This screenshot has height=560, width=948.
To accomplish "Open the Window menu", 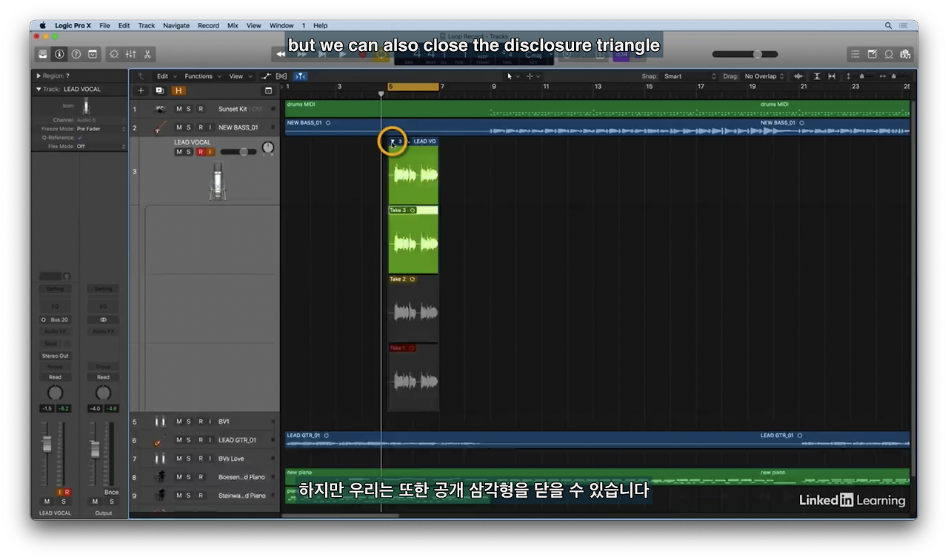I will [x=281, y=25].
